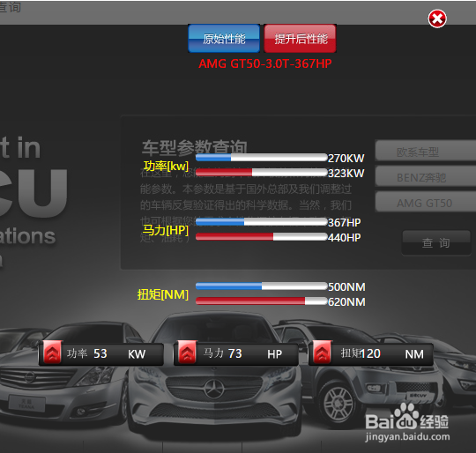
Task: Click the 马力 73 HP gain panel
Action: [x=236, y=353]
